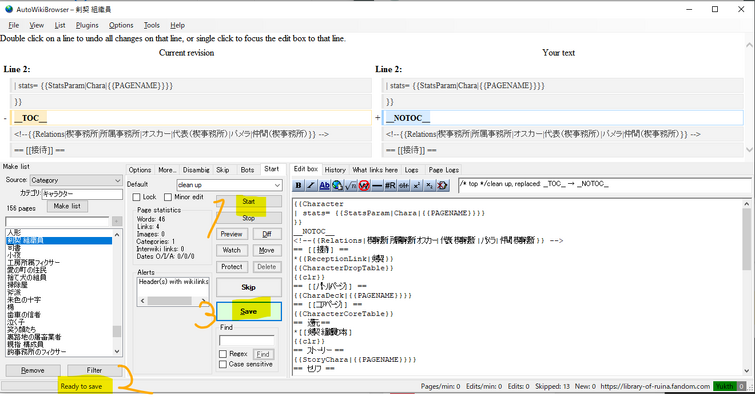Apply superscript x² icon
Image resolution: width=755 pixels, height=399 pixels.
coord(417,185)
